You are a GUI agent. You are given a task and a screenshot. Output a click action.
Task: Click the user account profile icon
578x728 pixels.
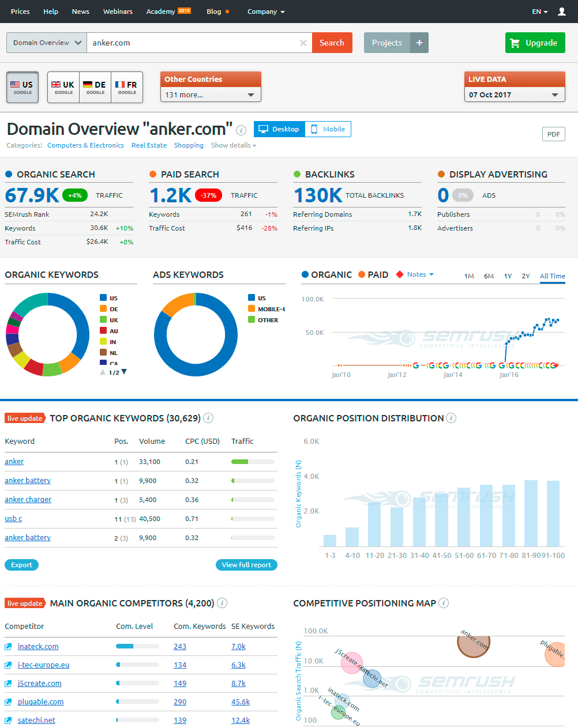tap(561, 12)
